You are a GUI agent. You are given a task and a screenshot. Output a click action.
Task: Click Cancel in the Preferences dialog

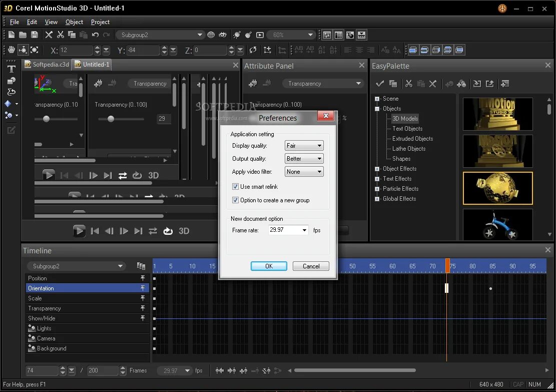(311, 266)
